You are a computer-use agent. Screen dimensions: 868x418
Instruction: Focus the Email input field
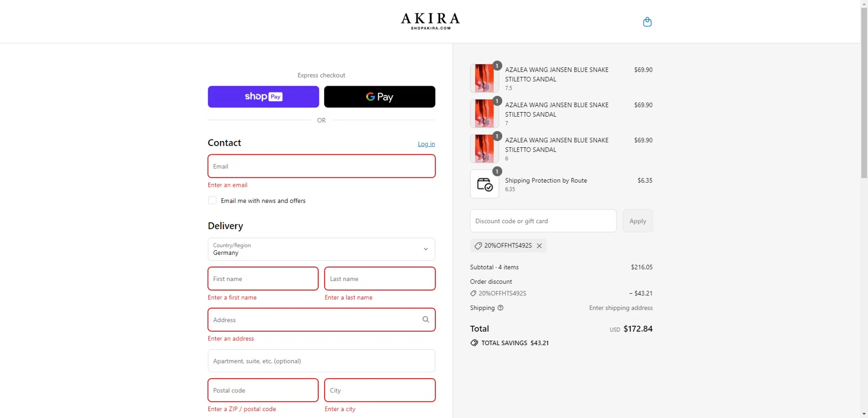[321, 166]
